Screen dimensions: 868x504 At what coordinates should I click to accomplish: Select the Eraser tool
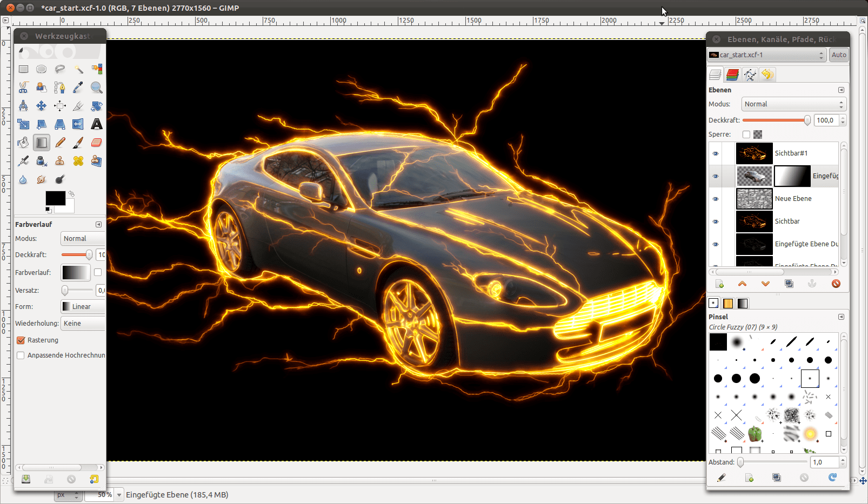(96, 143)
